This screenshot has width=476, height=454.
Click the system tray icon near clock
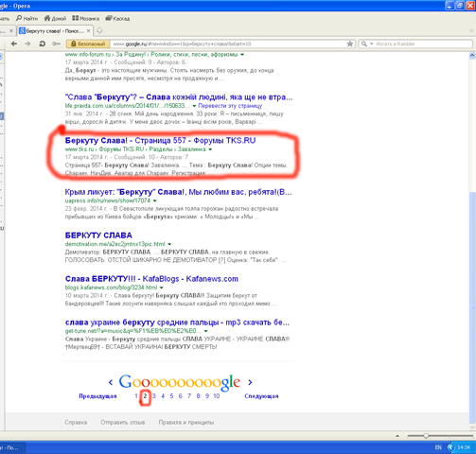450,447
